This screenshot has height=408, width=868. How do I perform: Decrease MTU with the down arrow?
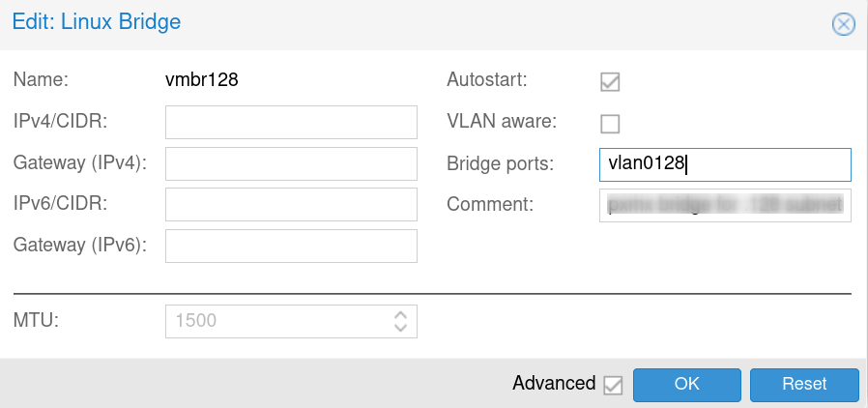coord(400,328)
